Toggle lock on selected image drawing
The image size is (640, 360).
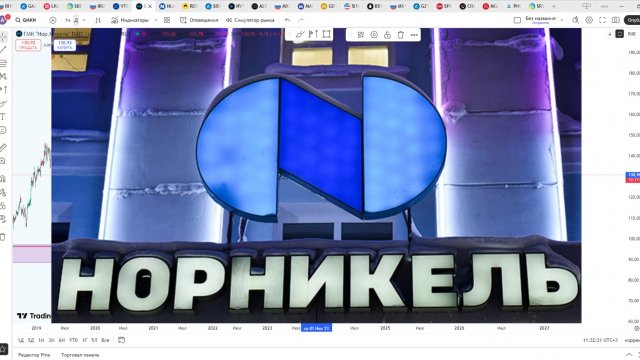(387, 35)
